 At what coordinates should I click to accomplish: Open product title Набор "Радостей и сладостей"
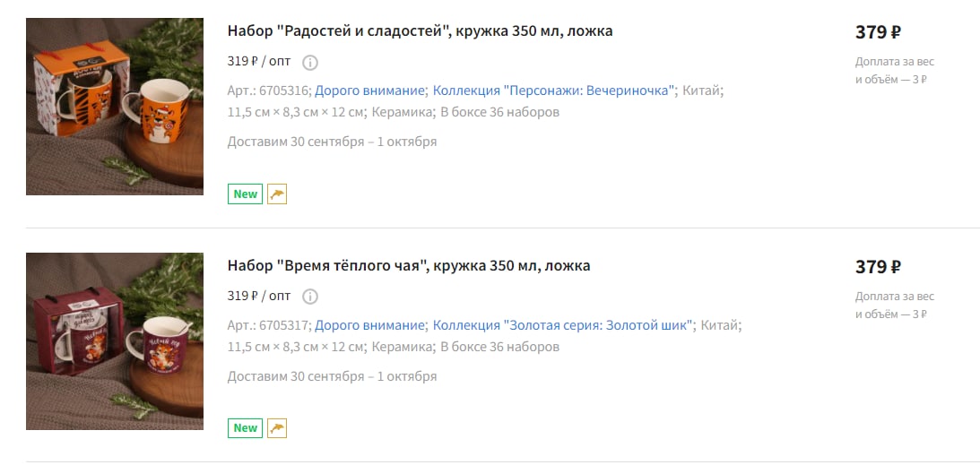(x=420, y=31)
